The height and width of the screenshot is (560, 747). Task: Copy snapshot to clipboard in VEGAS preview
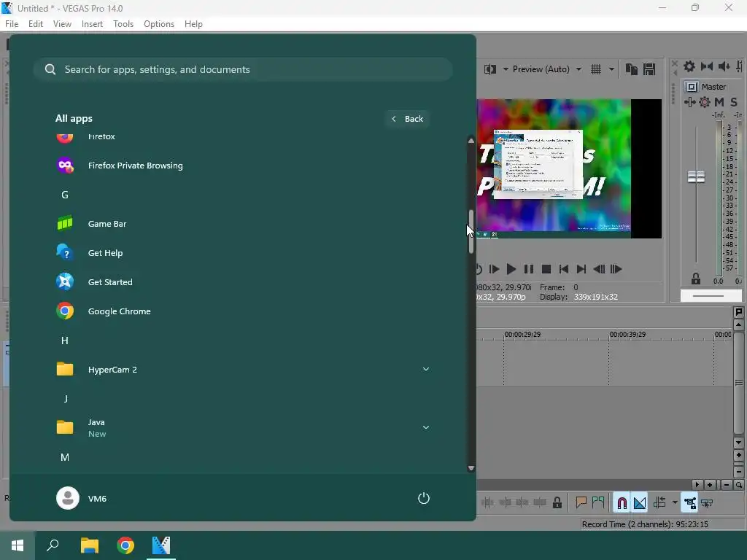(x=631, y=69)
